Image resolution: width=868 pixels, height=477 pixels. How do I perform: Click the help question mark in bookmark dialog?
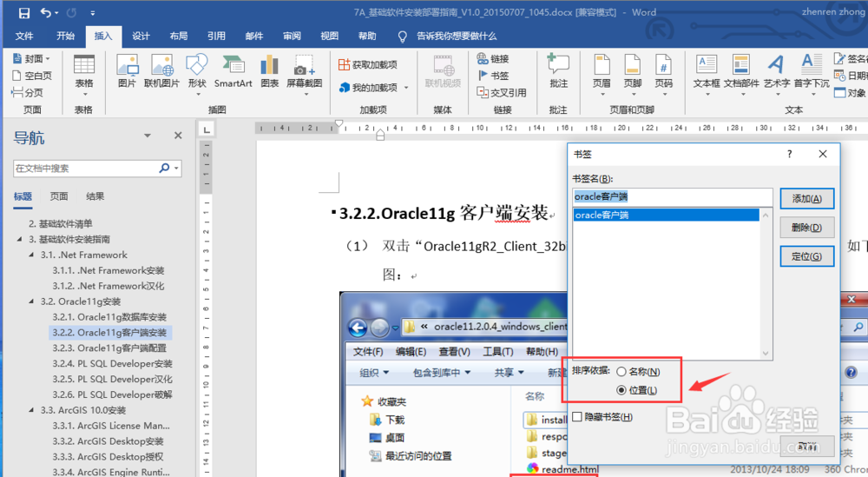(x=789, y=154)
